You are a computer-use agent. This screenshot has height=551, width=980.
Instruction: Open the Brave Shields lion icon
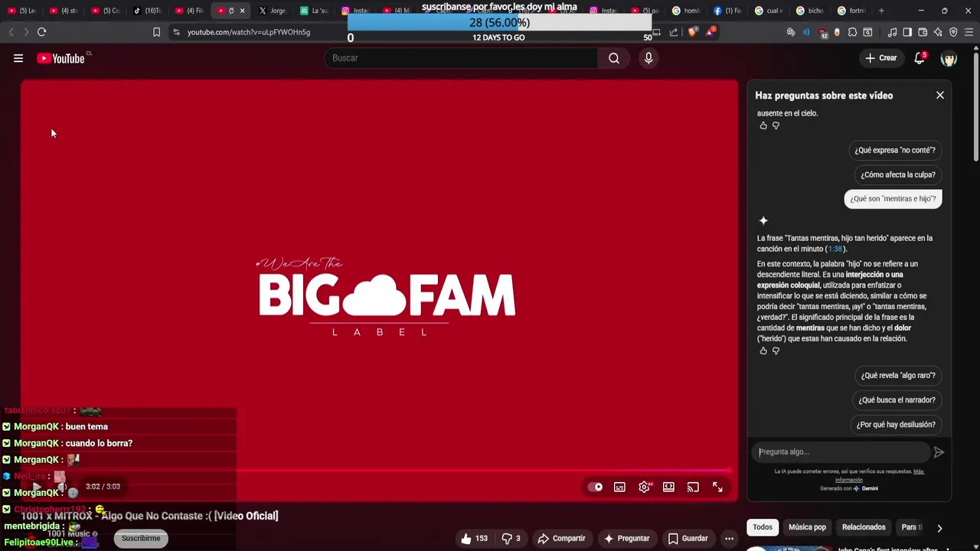[x=693, y=32]
